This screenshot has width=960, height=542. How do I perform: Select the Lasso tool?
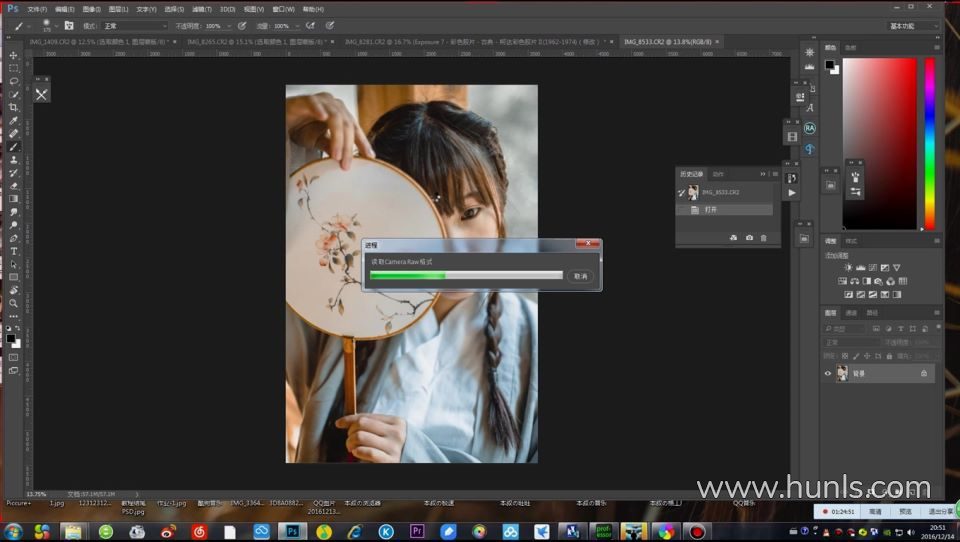[13, 81]
